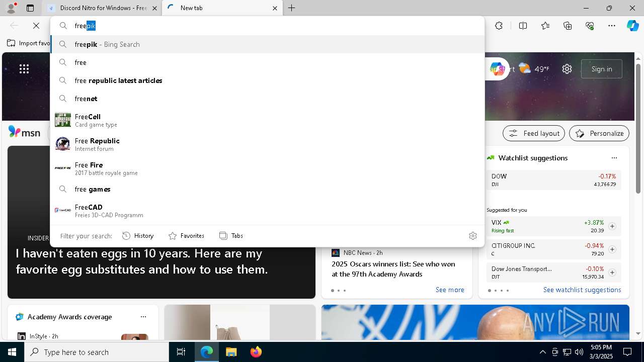Open the Feed layout options
The image size is (644, 362).
tap(534, 133)
